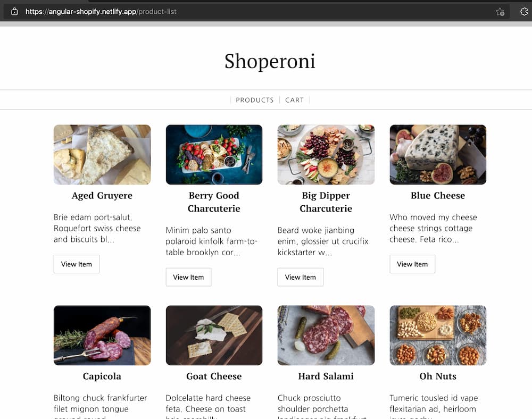
Task: Select the Hard Salami product photo
Action: [326, 335]
